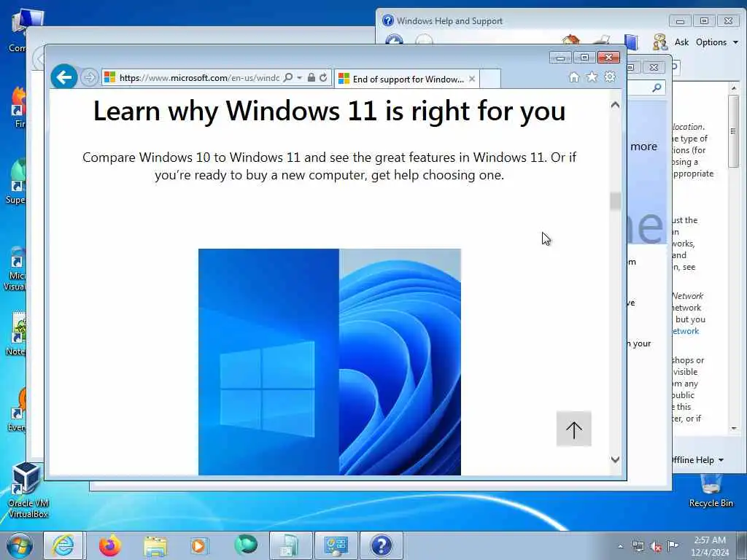Open Windows Media Player from taskbar
Screen dimensions: 747x560
[x=198, y=545]
